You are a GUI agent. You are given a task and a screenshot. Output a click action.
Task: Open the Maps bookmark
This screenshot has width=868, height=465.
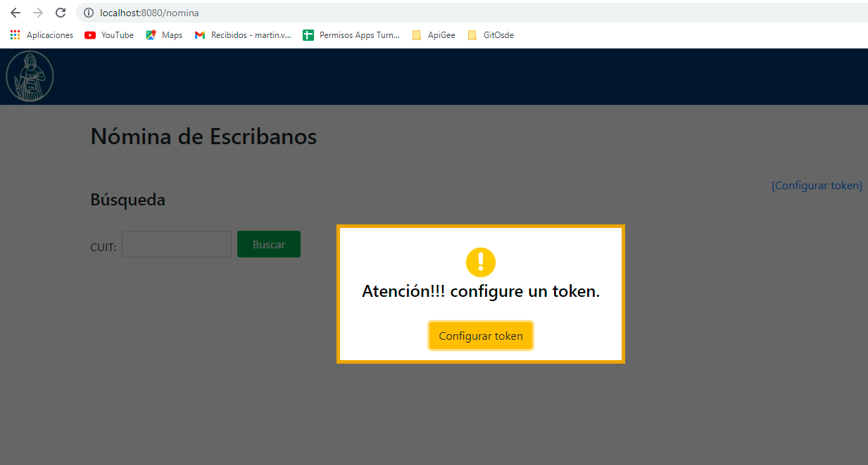[x=163, y=34]
